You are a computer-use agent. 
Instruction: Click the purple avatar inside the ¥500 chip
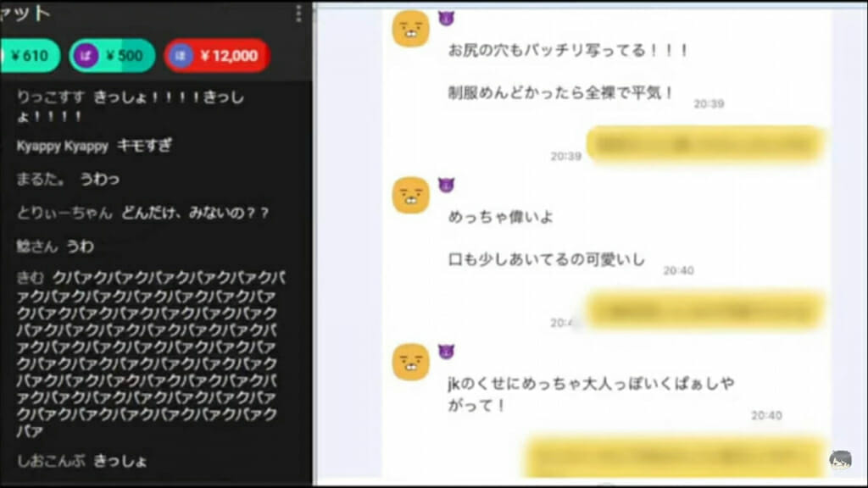click(x=86, y=55)
